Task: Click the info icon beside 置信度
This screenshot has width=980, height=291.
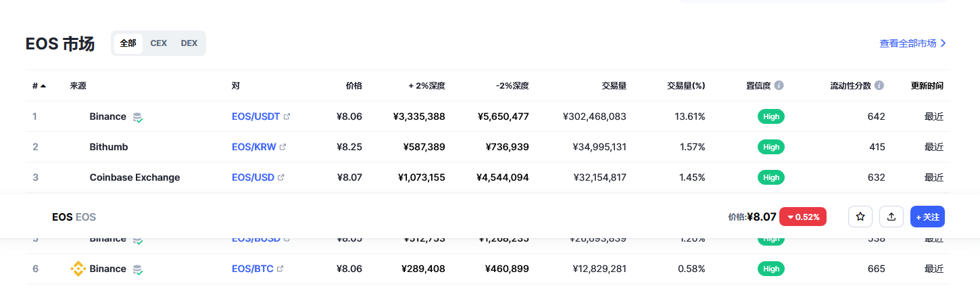Action: [x=779, y=86]
